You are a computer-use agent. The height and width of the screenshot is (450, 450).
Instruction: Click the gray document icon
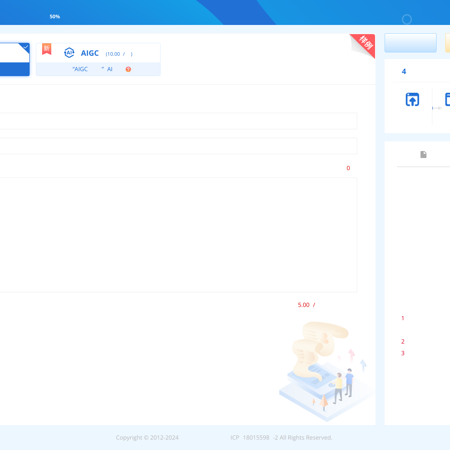(x=423, y=154)
